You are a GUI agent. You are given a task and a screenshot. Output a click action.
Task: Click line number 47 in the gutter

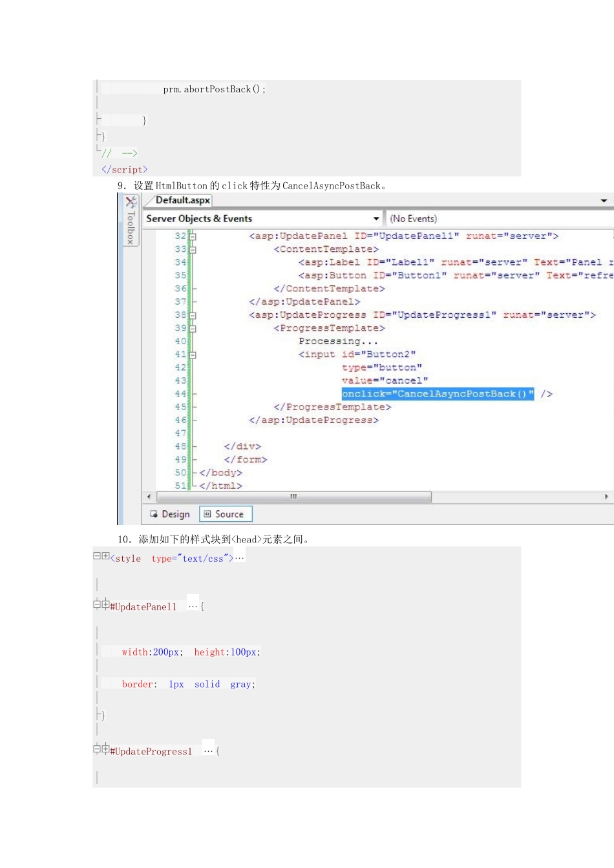180,433
